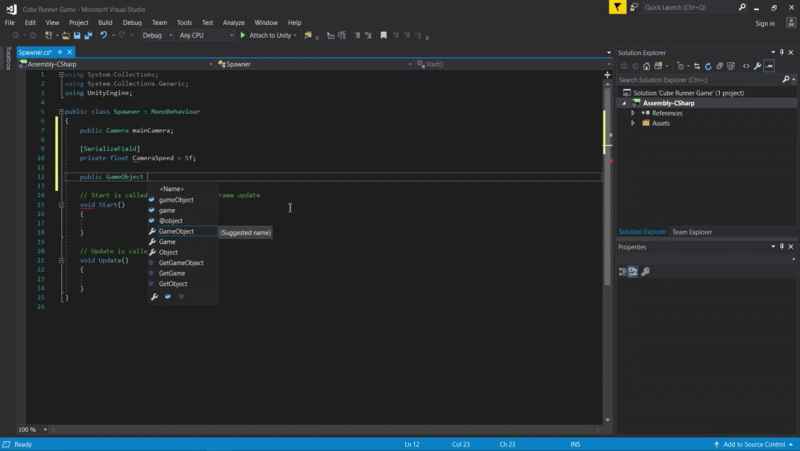This screenshot has width=800, height=451.
Task: Click the horizontal scrollbar at editor bottom
Action: click(327, 430)
